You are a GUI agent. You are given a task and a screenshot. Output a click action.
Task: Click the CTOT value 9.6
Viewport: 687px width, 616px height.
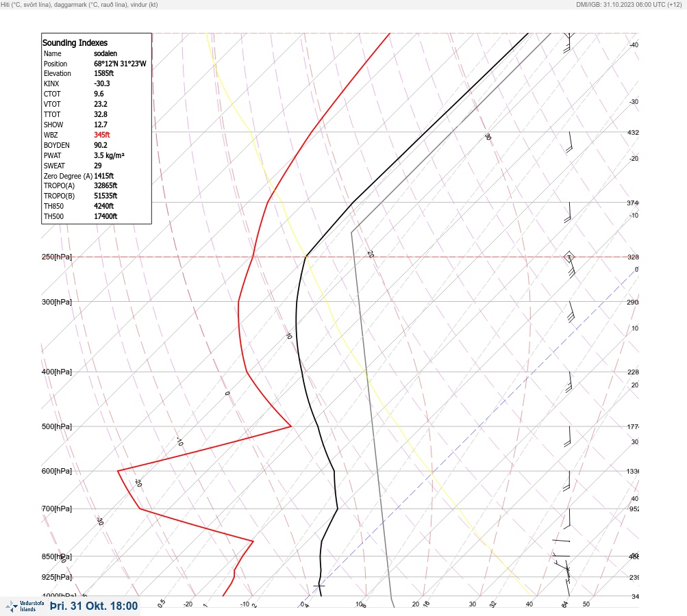99,94
